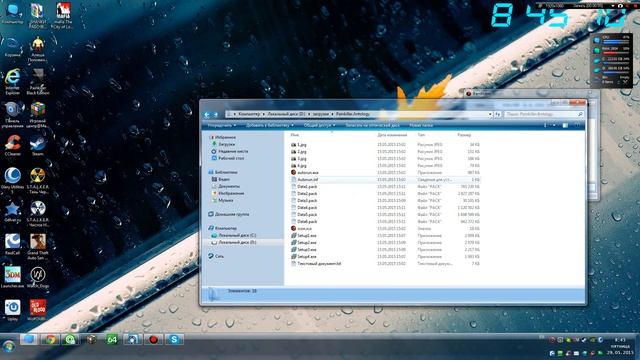Open the Glary Utilities desktop shortcut
The height and width of the screenshot is (360, 640).
point(13,180)
